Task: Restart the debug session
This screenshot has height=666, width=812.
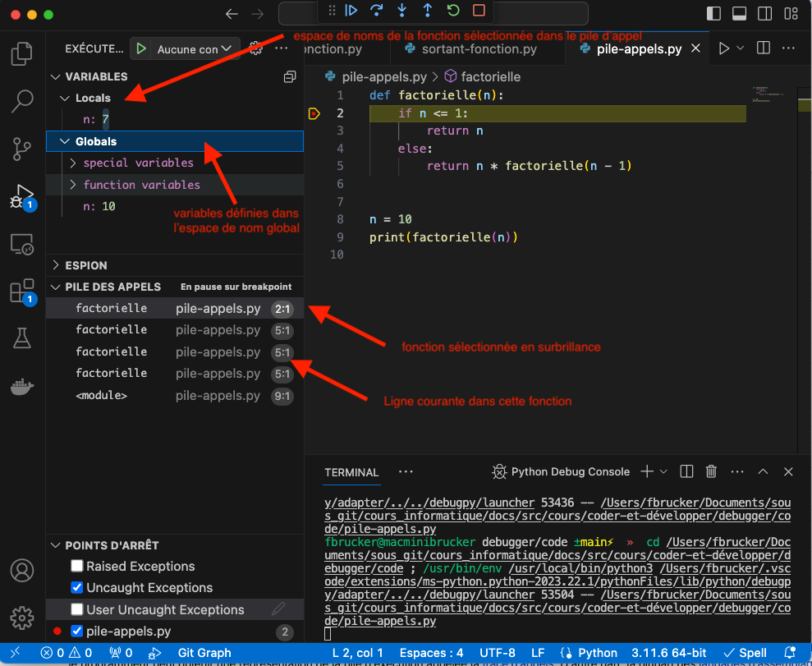Action: point(452,11)
